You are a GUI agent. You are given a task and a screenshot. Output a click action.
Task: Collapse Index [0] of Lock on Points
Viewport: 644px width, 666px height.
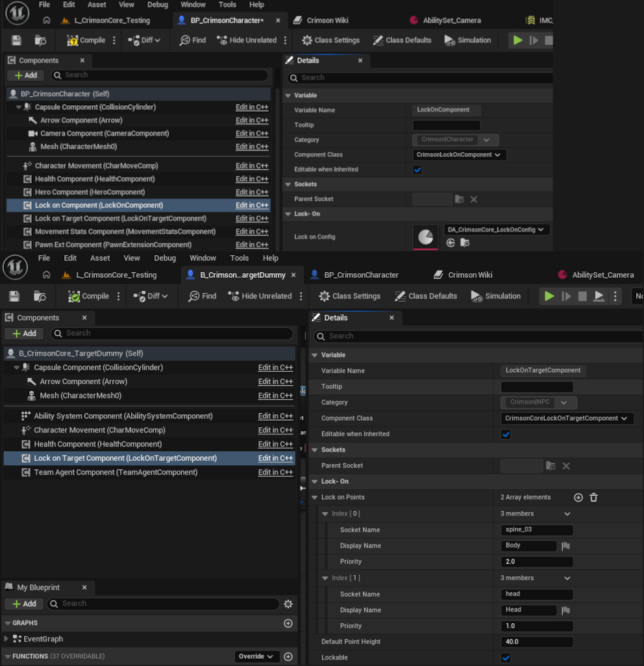[325, 514]
